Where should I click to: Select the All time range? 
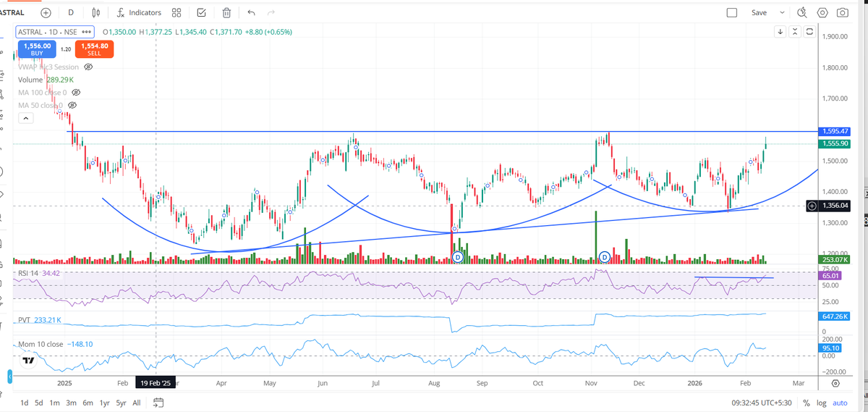pyautogui.click(x=137, y=403)
